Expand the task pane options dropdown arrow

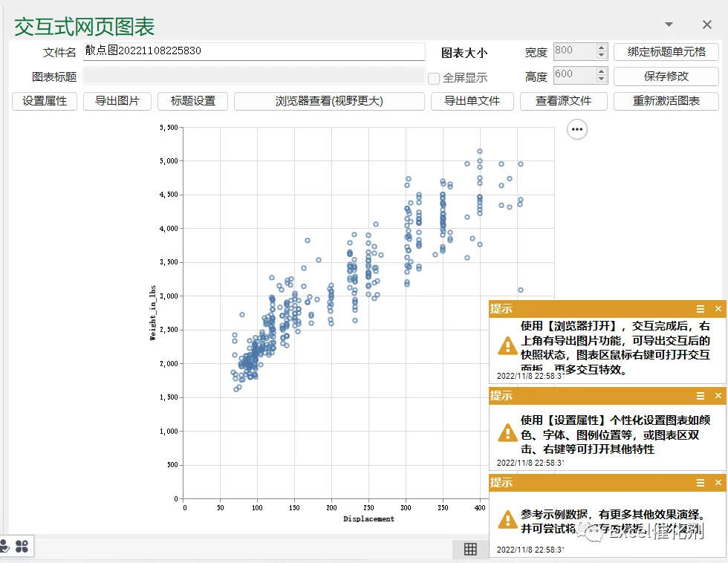[x=669, y=24]
